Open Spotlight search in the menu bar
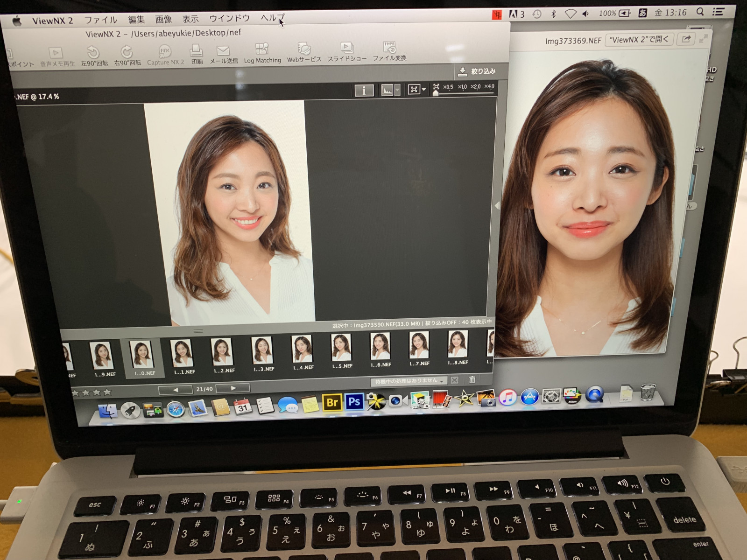This screenshot has height=560, width=747. tap(700, 12)
